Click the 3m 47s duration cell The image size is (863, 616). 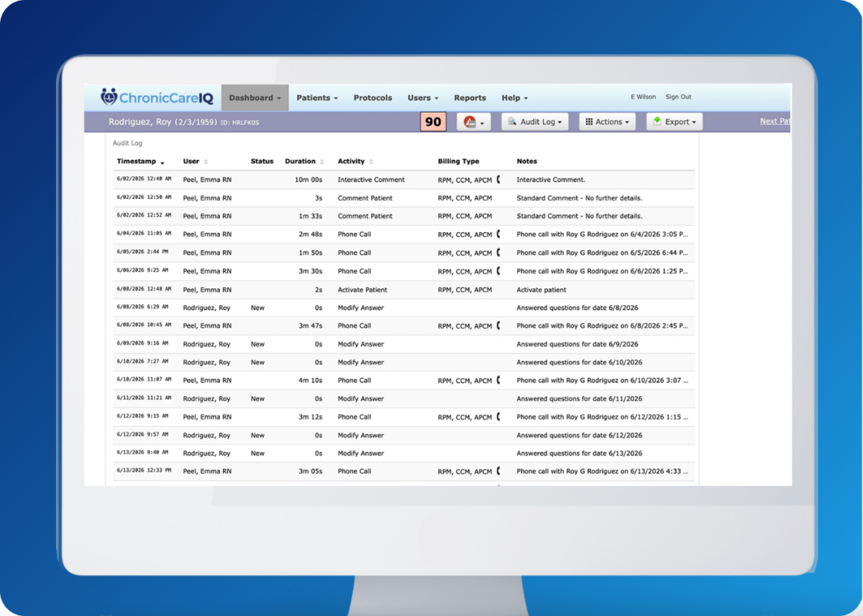click(310, 326)
